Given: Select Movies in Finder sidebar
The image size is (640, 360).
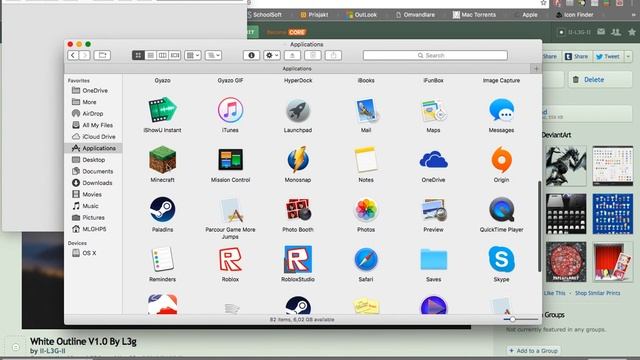Looking at the screenshot, I should point(93,194).
